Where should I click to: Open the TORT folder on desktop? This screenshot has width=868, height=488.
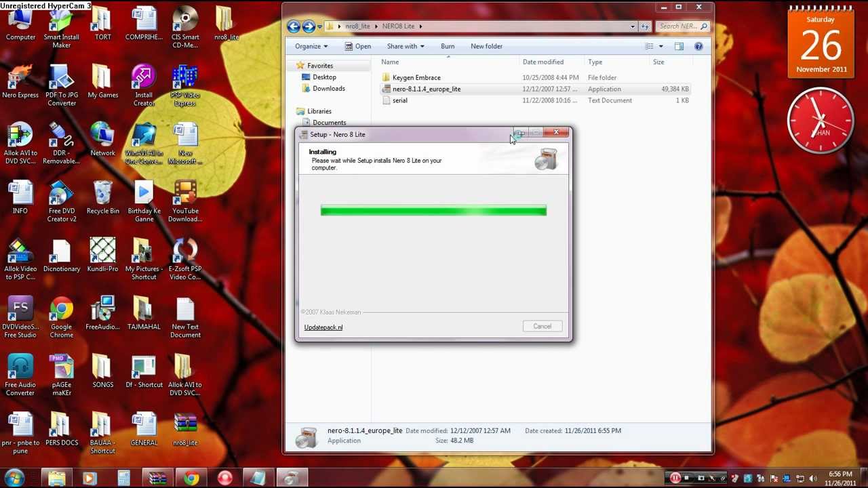point(102,24)
